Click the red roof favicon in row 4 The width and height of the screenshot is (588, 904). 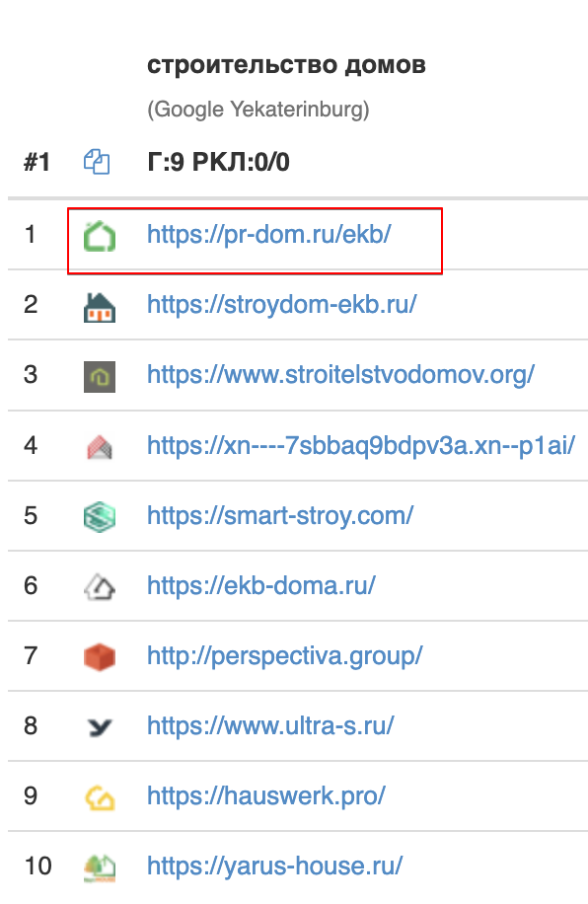click(100, 447)
